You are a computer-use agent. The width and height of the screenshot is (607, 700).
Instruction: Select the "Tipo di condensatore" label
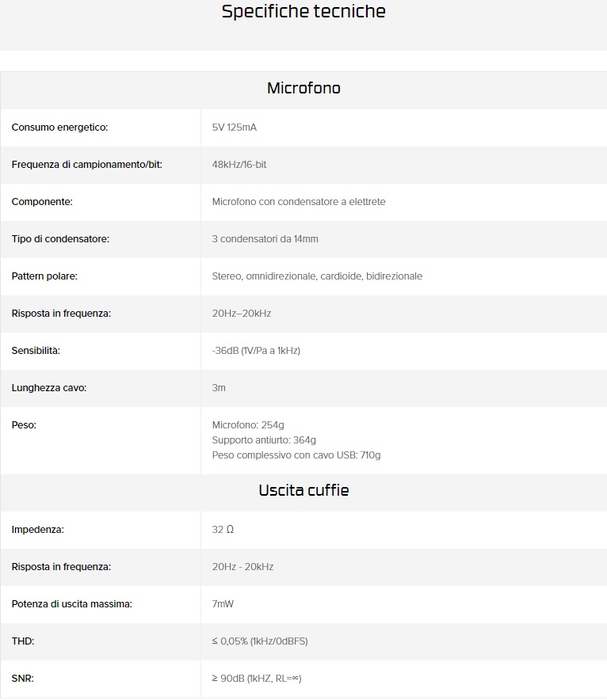(x=60, y=239)
